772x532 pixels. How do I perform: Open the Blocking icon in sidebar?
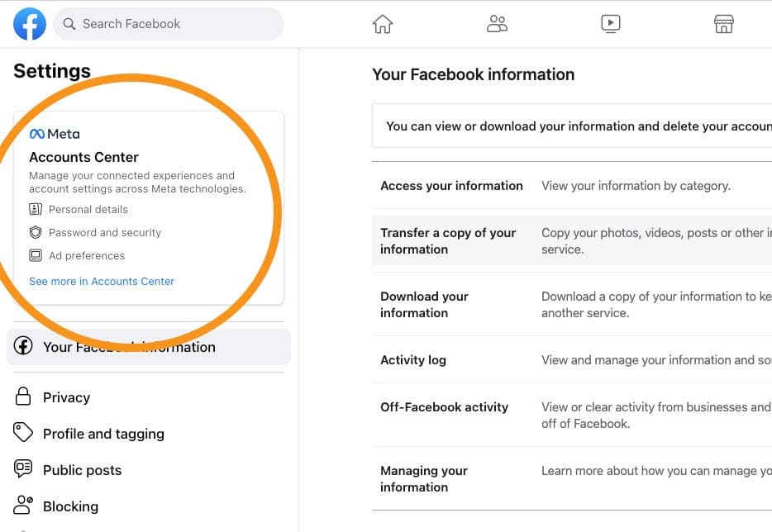pyautogui.click(x=23, y=506)
